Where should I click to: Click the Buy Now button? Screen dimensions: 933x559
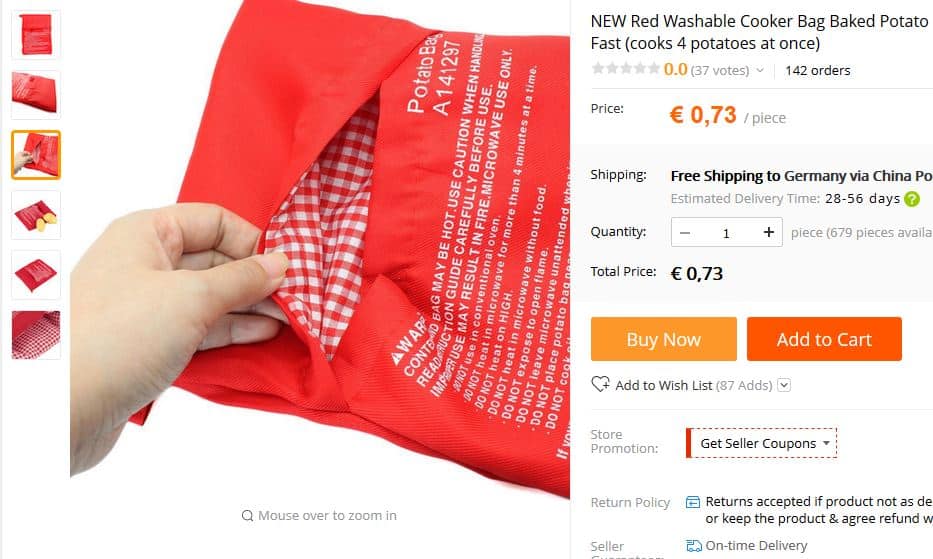pos(663,339)
